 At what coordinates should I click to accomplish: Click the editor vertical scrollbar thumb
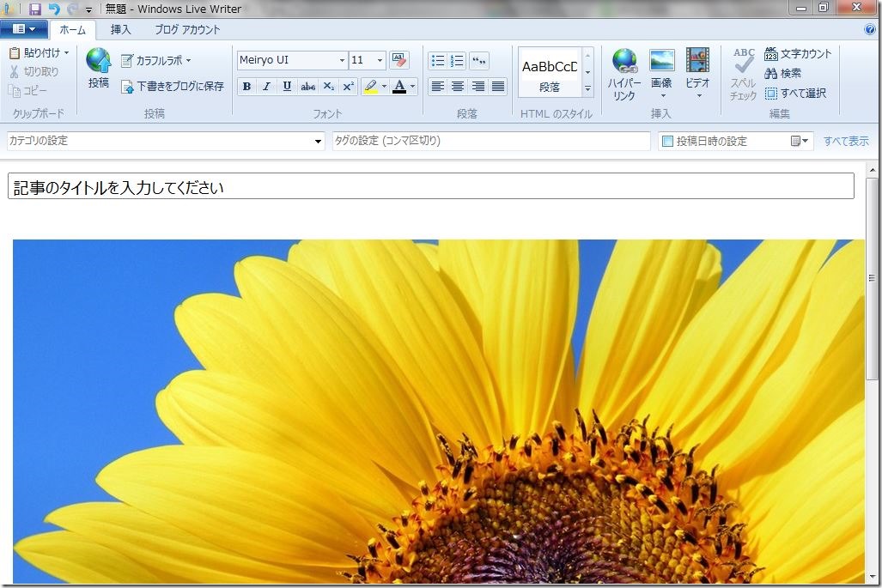[x=872, y=279]
